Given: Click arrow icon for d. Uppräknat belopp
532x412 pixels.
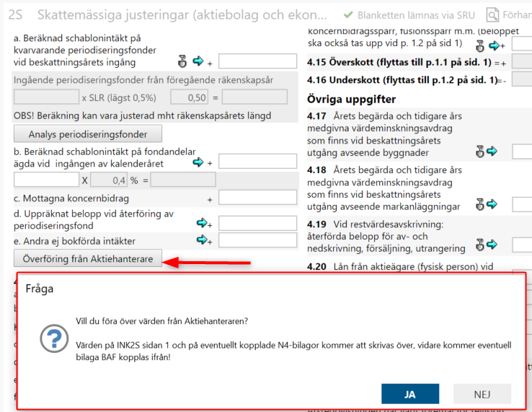Looking at the screenshot, I should [202, 223].
